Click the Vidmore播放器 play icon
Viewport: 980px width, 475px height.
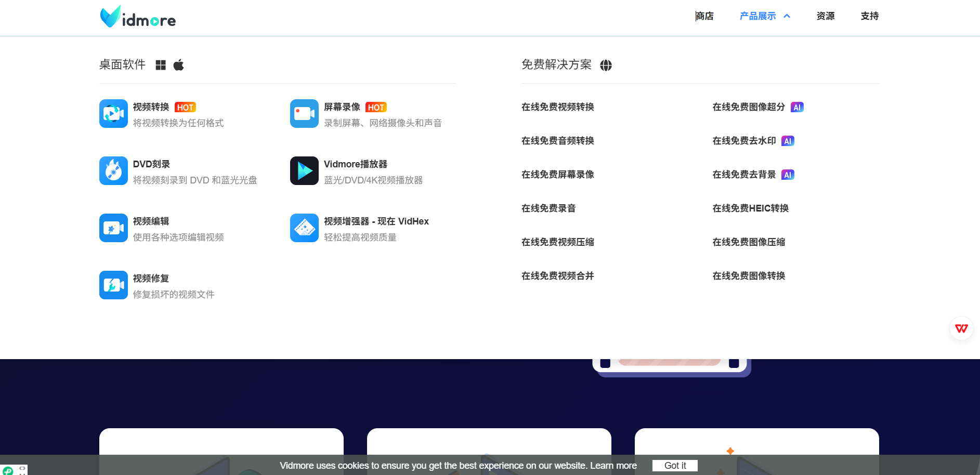tap(304, 170)
